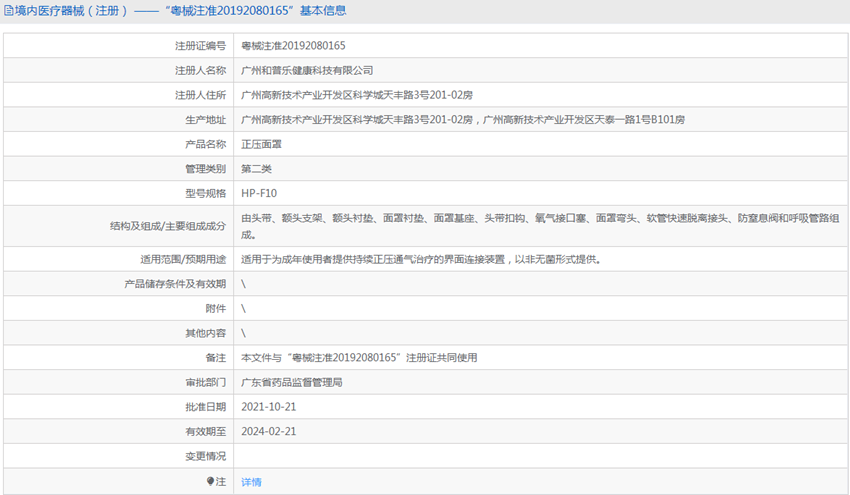The image size is (850, 495).
Task: Click the 结构及组成/主要组成成分 label
Action: point(168,226)
